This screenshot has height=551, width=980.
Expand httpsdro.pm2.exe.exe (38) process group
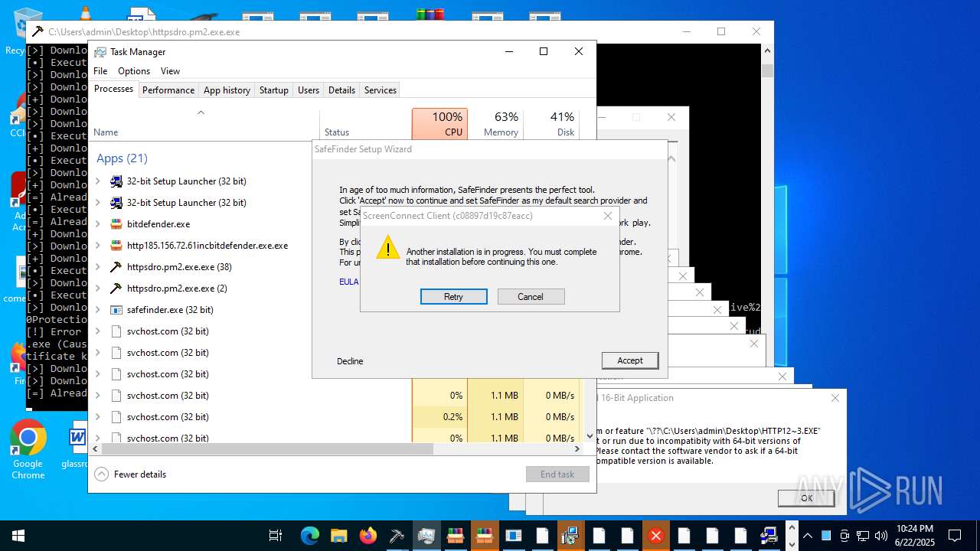97,267
